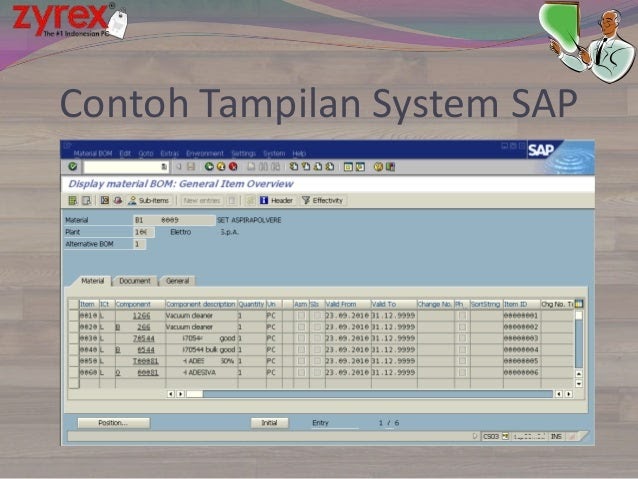
Task: Click the Create New Session icon
Action: click(x=348, y=166)
